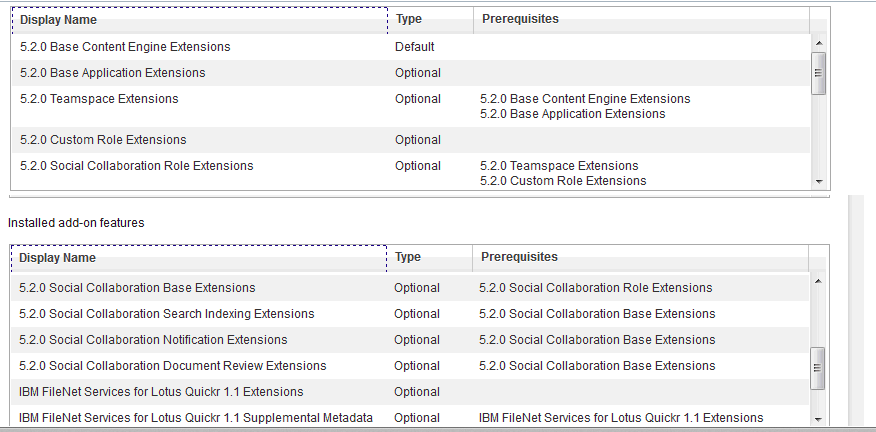Sort Installed add-on features by Display Name
The width and height of the screenshot is (876, 432).
pos(198,258)
